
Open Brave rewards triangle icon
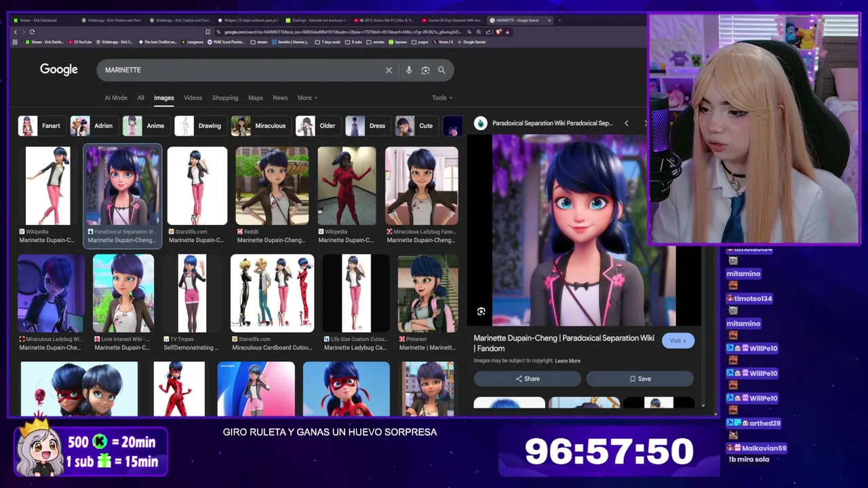507,32
